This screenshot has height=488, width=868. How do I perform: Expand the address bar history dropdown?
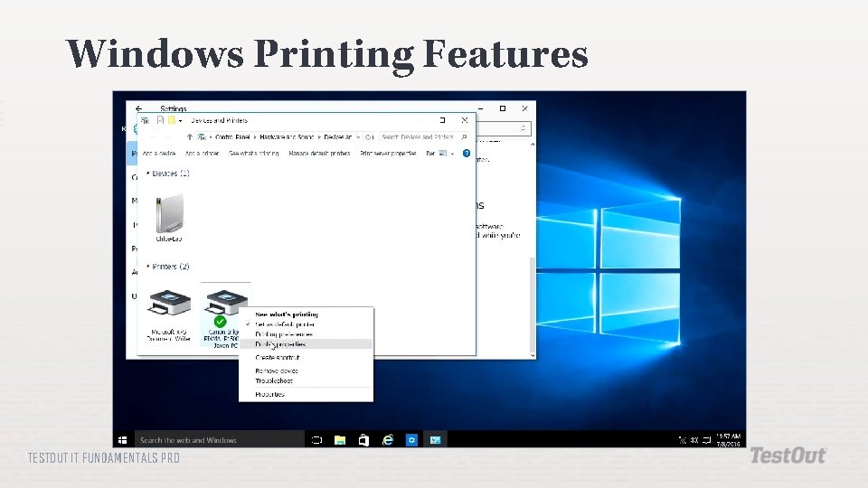click(358, 136)
